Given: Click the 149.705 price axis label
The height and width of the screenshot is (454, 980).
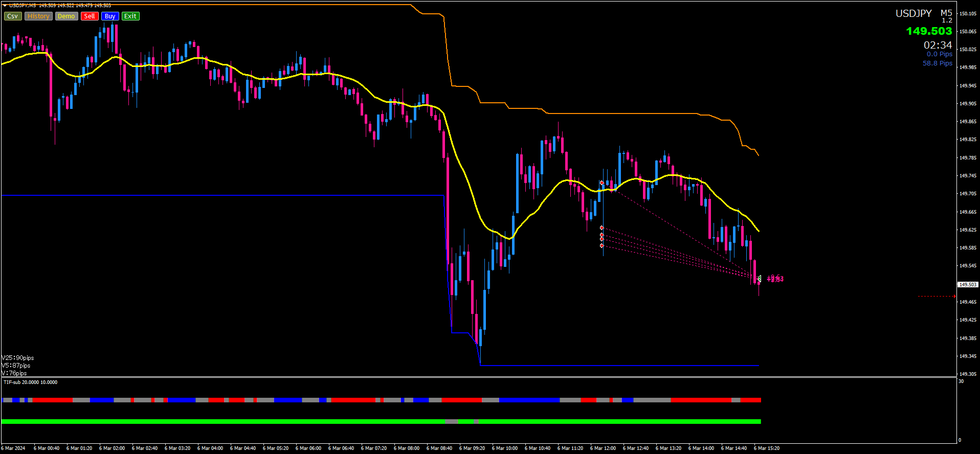Looking at the screenshot, I should click(968, 194).
